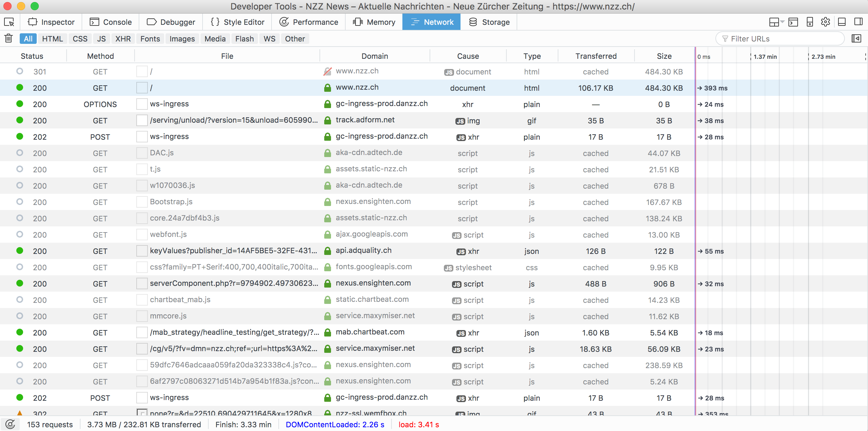Sort by Method column header
Image resolution: width=868 pixels, height=431 pixels.
[x=101, y=56]
